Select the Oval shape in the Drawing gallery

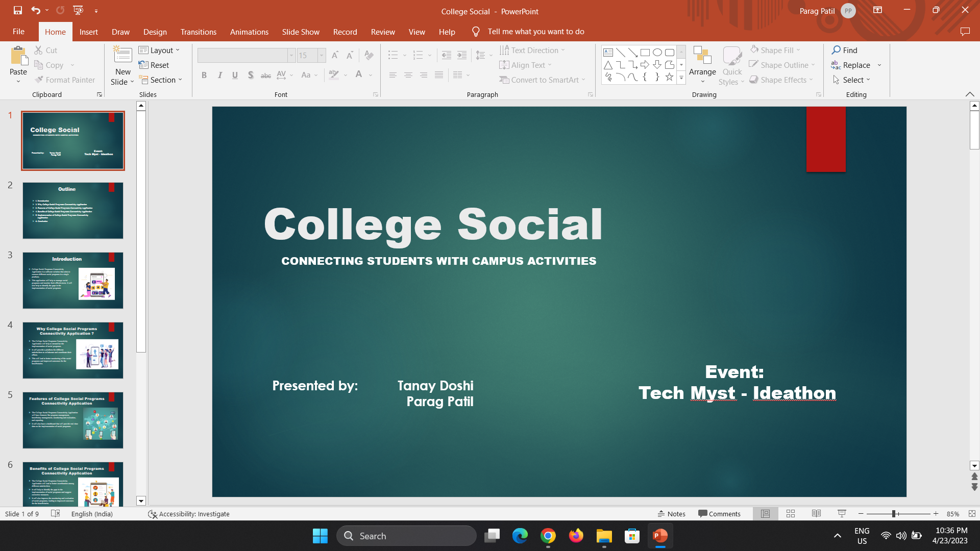657,52
